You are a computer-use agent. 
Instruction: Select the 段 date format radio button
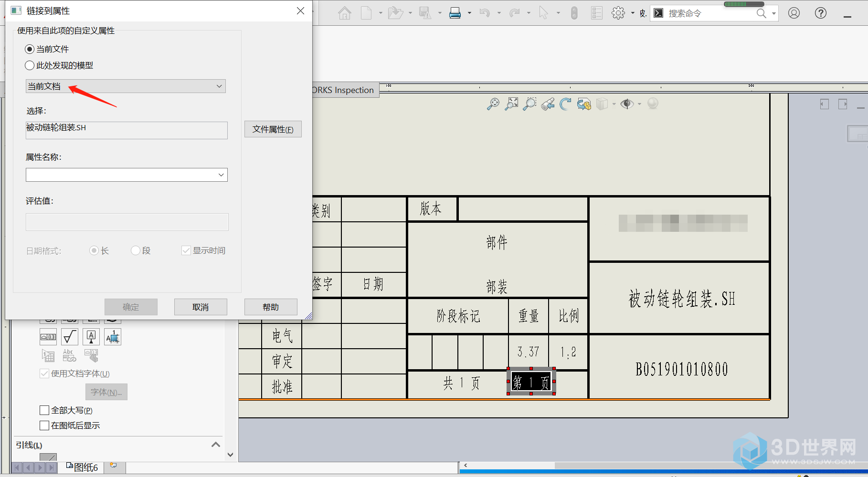[x=136, y=250]
